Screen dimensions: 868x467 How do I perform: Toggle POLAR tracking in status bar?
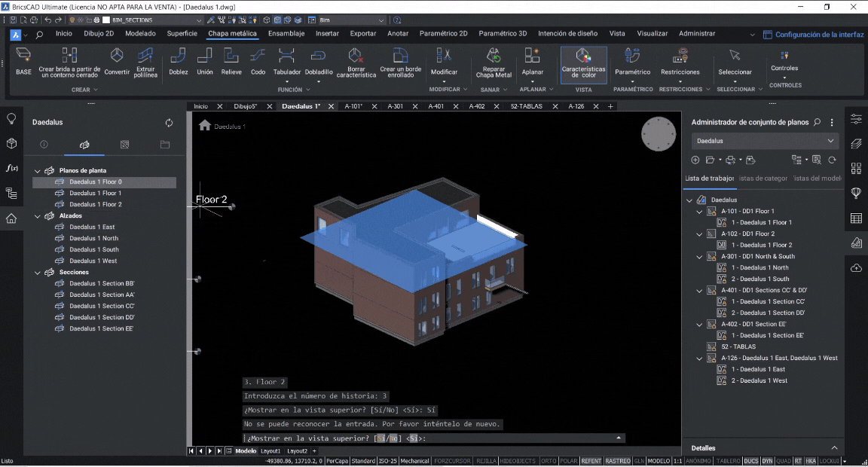(x=569, y=461)
